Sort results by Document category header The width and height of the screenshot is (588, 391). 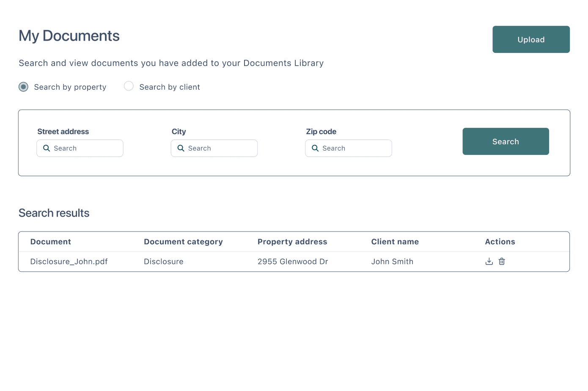click(x=183, y=241)
